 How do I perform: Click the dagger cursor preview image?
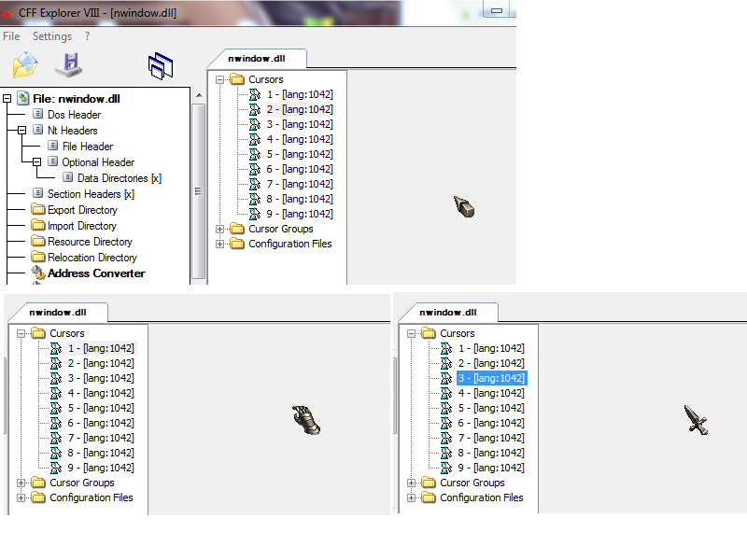tap(697, 419)
